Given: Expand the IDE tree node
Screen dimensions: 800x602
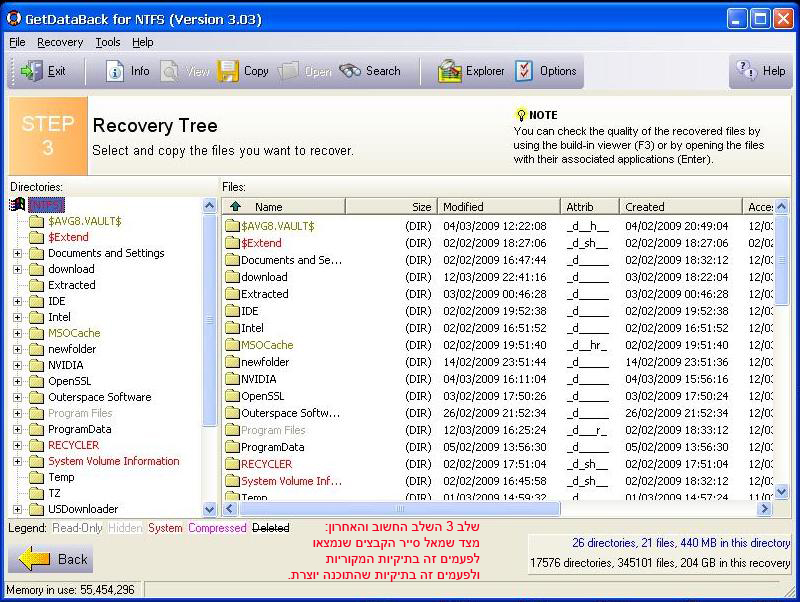Looking at the screenshot, I should 17,301.
